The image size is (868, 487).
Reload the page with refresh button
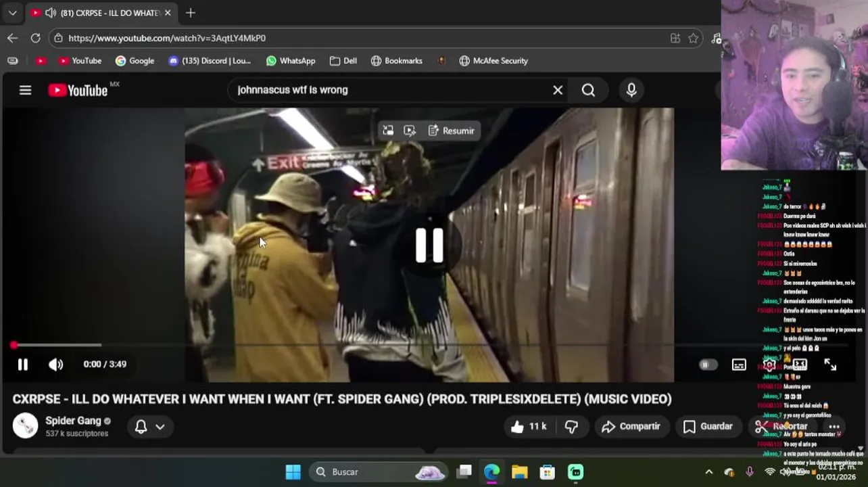click(35, 39)
